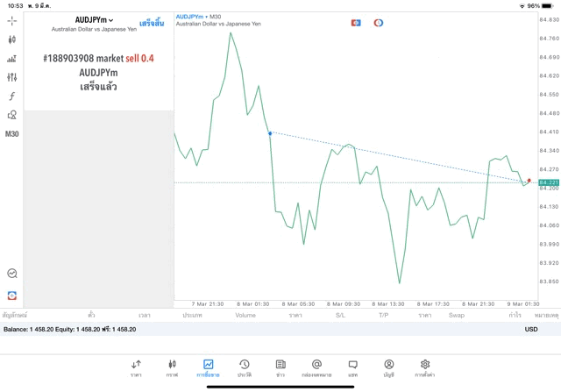Screen dimensions: 561x392
Task: Sort by หมายเหตุ column header
Action: tap(546, 316)
